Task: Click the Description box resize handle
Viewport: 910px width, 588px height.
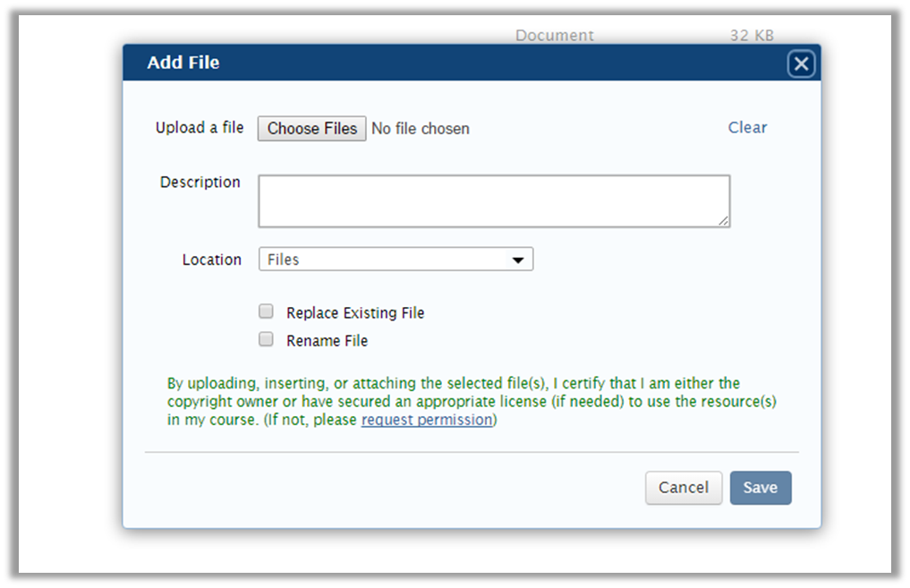Action: [x=723, y=220]
